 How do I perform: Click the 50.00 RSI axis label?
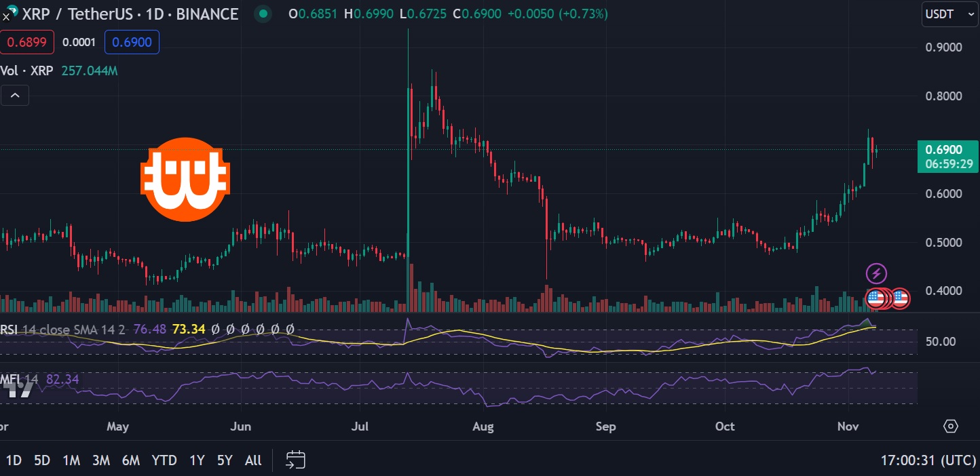[942, 342]
